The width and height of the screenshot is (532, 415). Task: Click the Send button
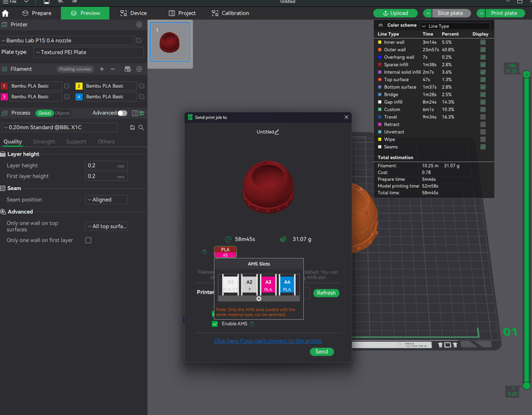click(x=322, y=352)
